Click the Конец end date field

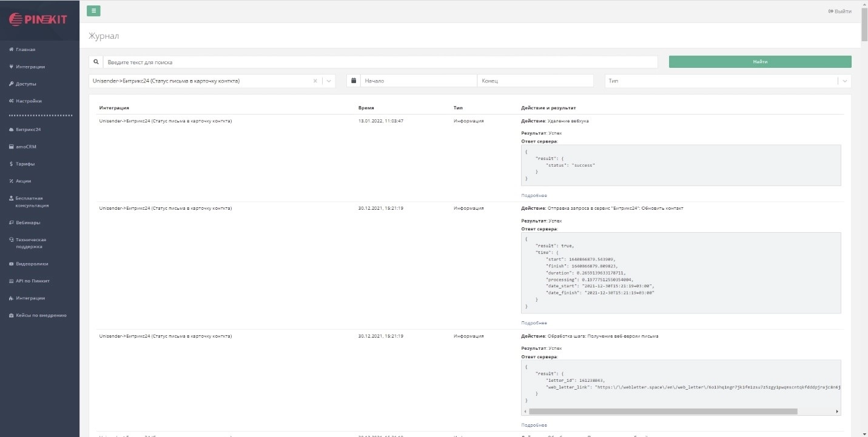(536, 81)
